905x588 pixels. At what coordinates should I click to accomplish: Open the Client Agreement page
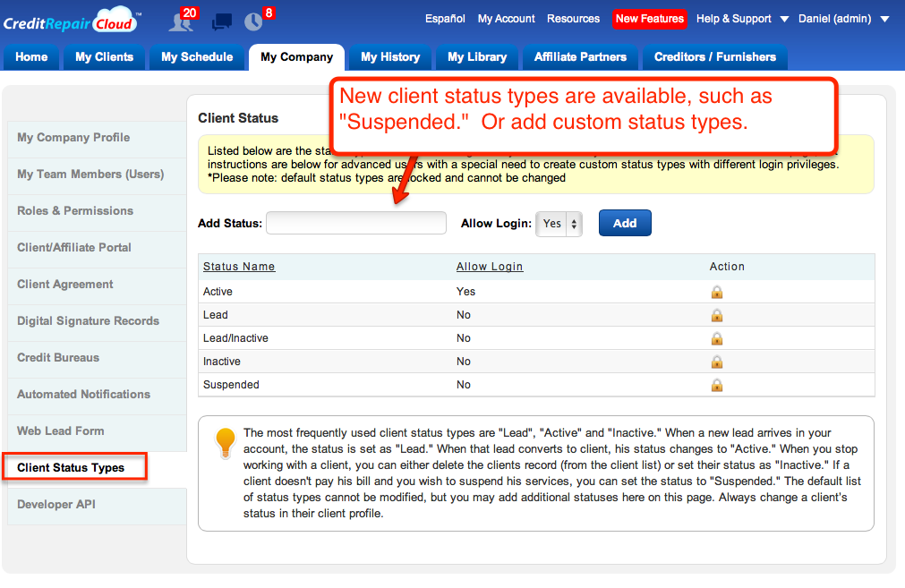pos(97,285)
